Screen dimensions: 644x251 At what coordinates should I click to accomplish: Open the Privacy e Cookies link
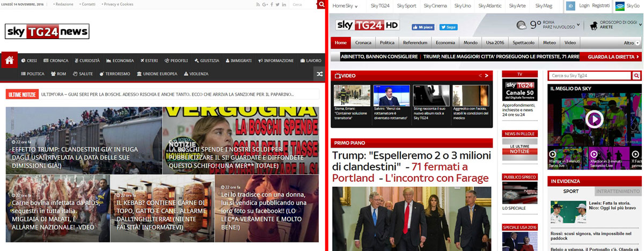pos(118,4)
